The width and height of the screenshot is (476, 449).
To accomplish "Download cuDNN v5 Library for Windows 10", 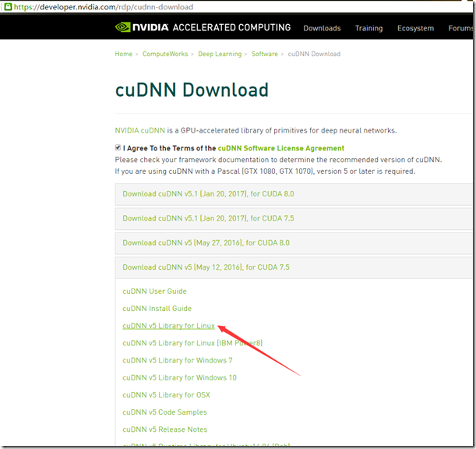I will click(179, 378).
